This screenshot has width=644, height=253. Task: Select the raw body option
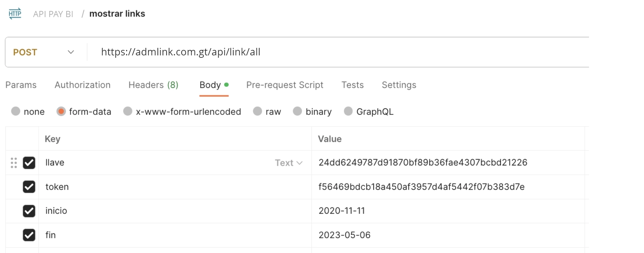257,111
